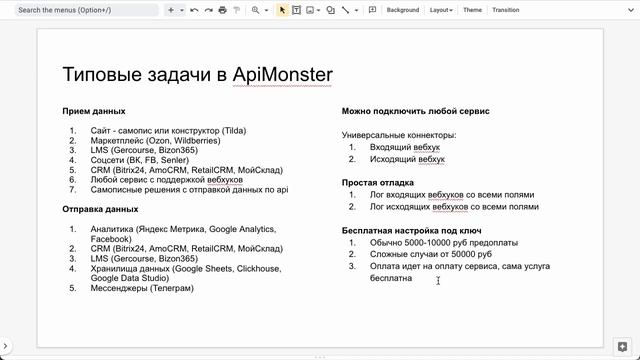Click list item "Аналитика (Яндекс Метрика, Google Analytics,"
This screenshot has width=640, height=360.
tap(183, 229)
